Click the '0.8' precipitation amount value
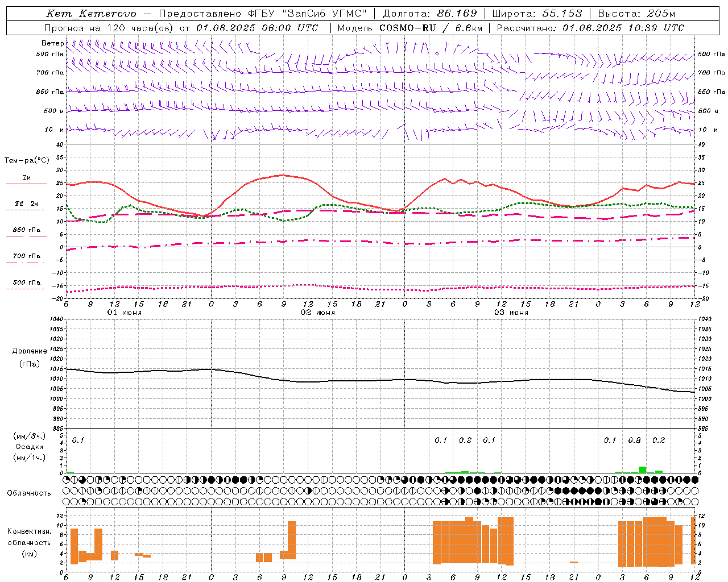728x582 pixels. (635, 440)
